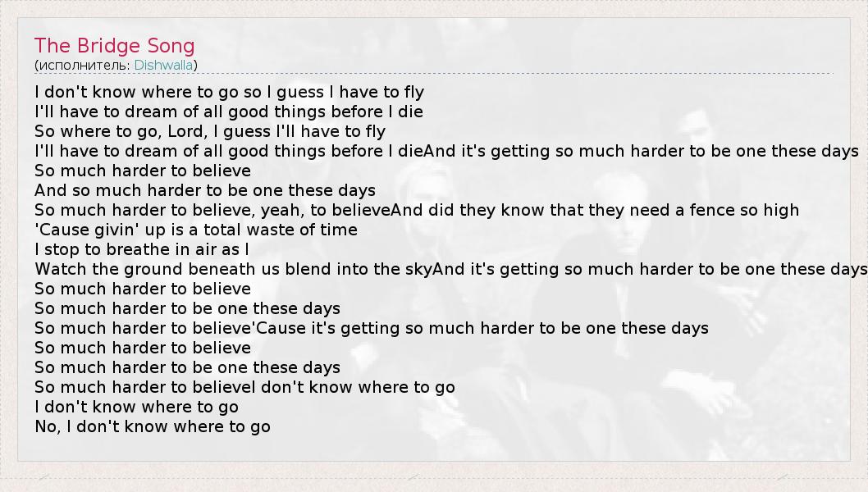Open the Dishwalla artist link
Screen dimensions: 868x492
pyautogui.click(x=164, y=65)
